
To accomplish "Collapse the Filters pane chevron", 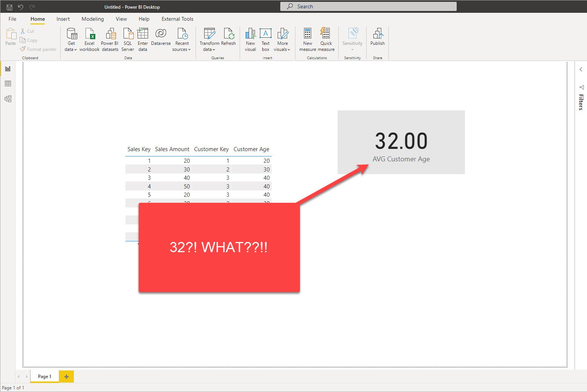I will (581, 69).
